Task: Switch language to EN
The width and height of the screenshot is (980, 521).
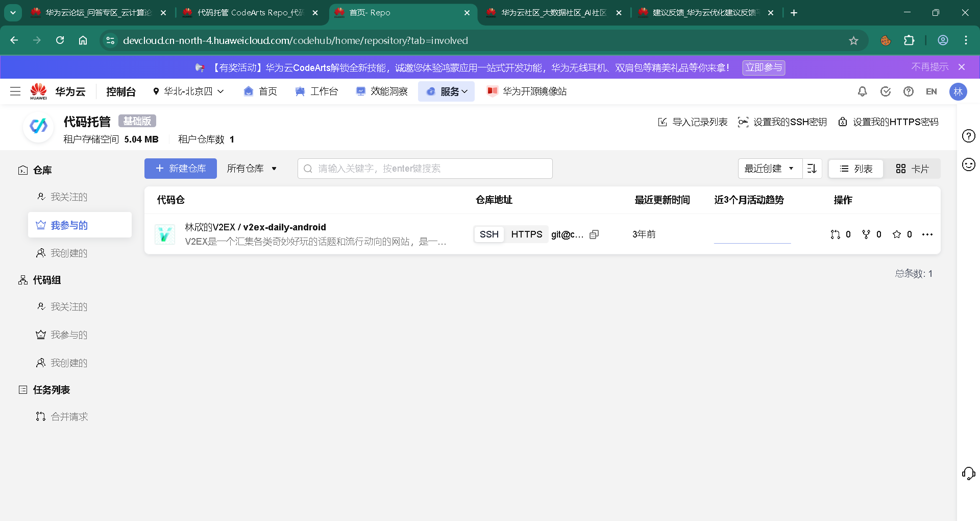Action: point(932,91)
